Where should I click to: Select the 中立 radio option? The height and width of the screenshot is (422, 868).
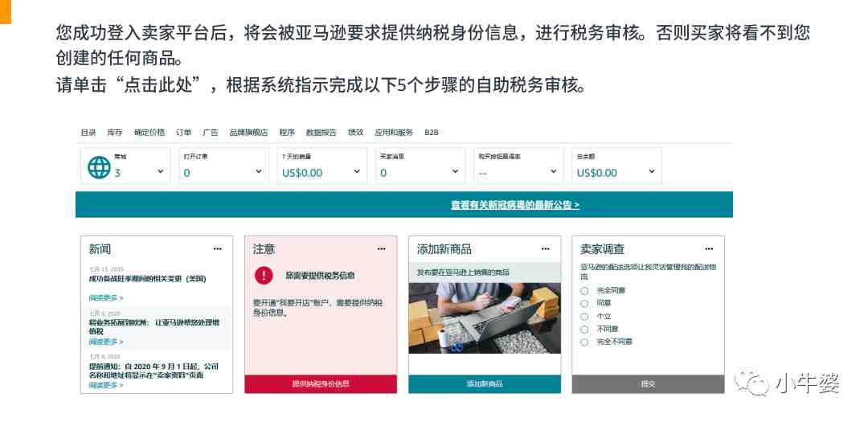[584, 316]
